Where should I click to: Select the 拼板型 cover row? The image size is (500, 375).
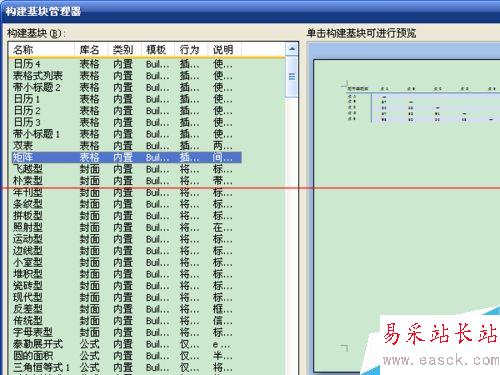pos(126,215)
